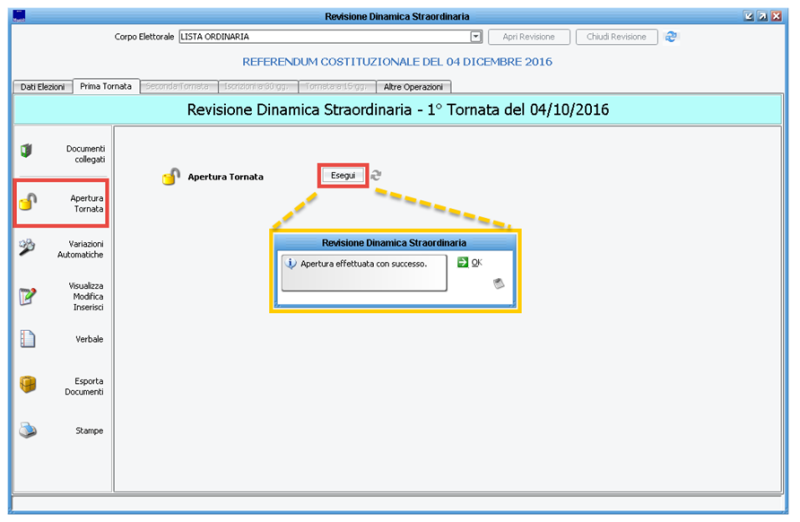Open Variazioni Automatiche tools icon
The width and height of the screenshot is (800, 522).
coord(27,247)
